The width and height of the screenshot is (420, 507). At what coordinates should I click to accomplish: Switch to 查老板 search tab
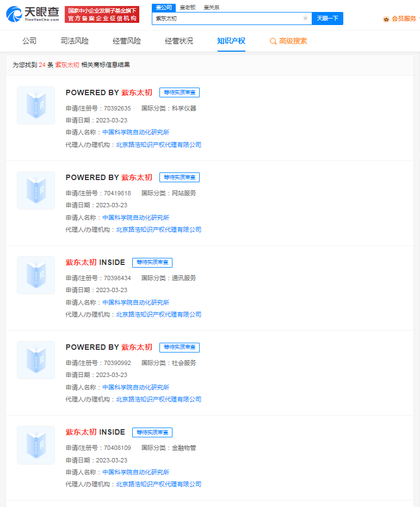pyautogui.click(x=188, y=7)
